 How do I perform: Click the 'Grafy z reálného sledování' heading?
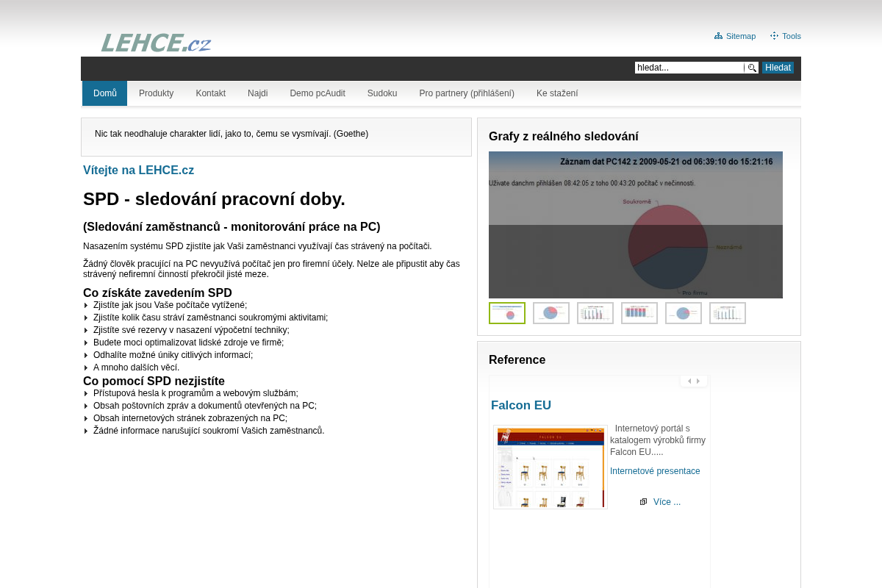click(x=564, y=136)
